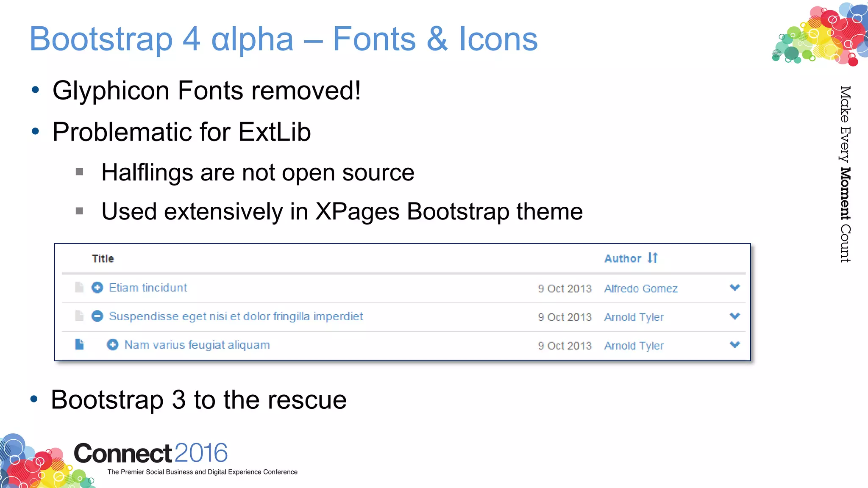Open Nam varius feugiat aliquam link
Screen dimensions: 868x488
[x=197, y=345]
